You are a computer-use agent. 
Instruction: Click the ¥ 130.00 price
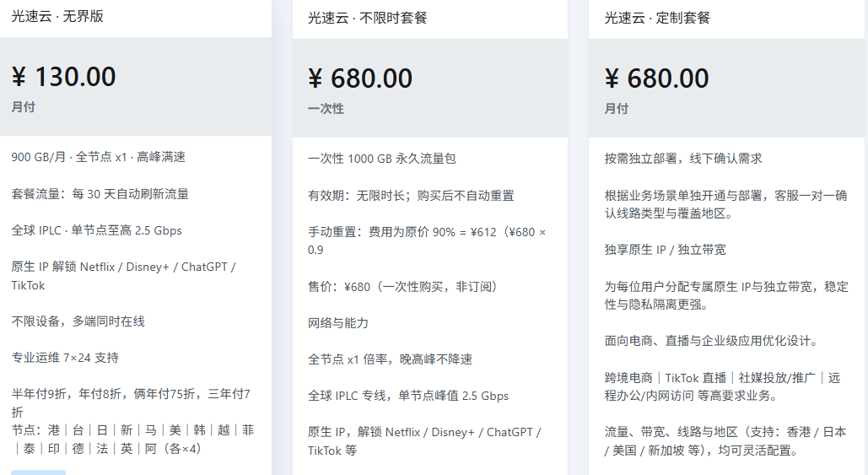coord(64,77)
